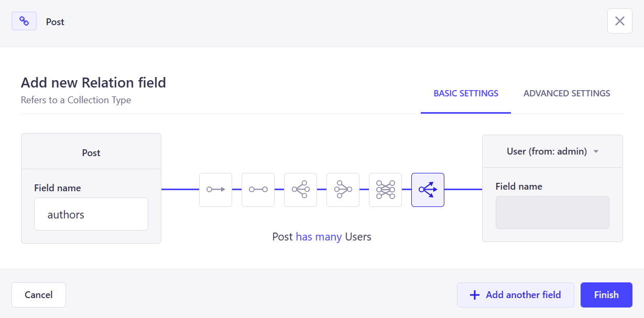This screenshot has height=318, width=644.
Task: Click the relation link icon in the header
Action: 24,20
